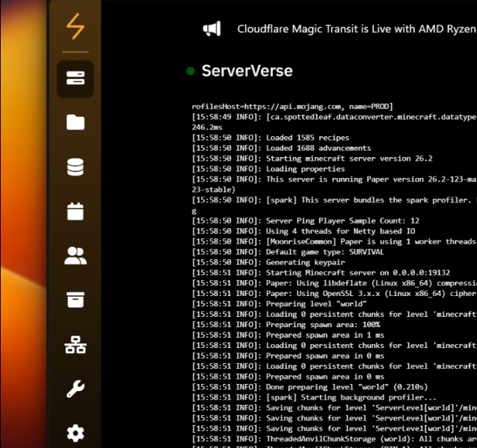Viewport: 477px width, 448px height.
Task: Click the spottedleaf dataconverter log line
Action: (x=334, y=117)
